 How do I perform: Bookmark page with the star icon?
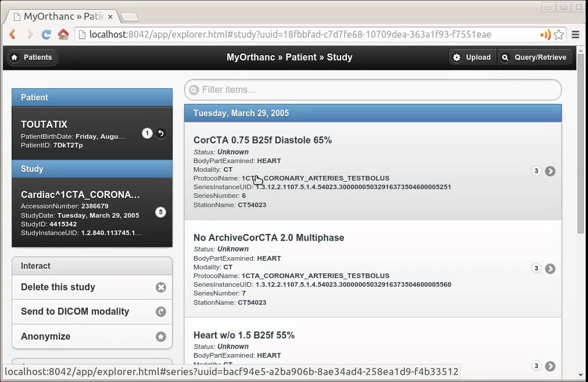(559, 34)
